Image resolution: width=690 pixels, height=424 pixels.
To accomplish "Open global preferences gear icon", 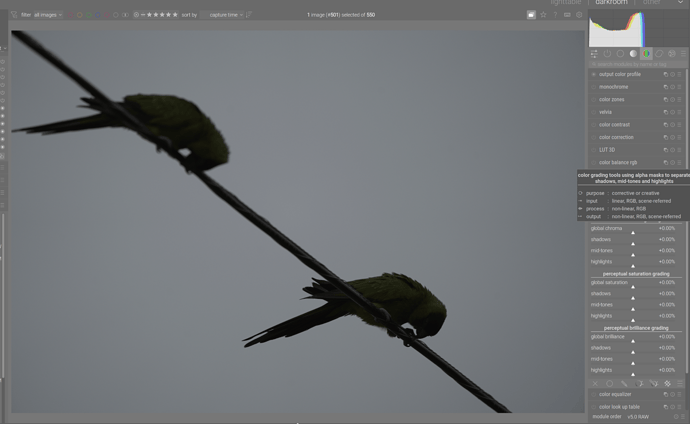I will (579, 15).
